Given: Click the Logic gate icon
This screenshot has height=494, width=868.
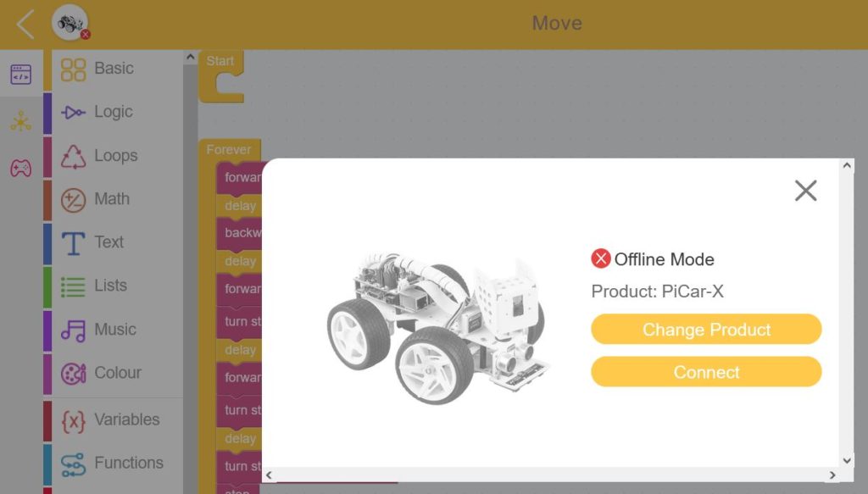Looking at the screenshot, I should pos(73,113).
